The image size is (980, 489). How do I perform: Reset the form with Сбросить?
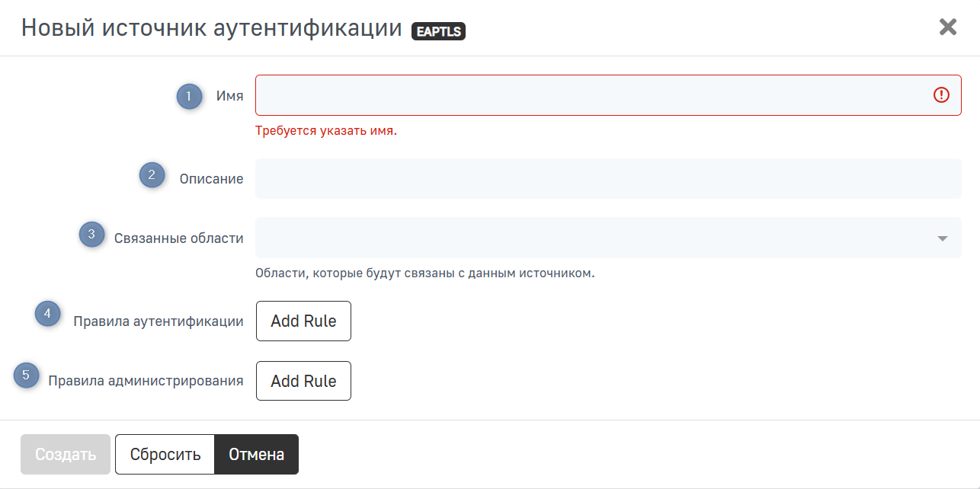tap(165, 455)
